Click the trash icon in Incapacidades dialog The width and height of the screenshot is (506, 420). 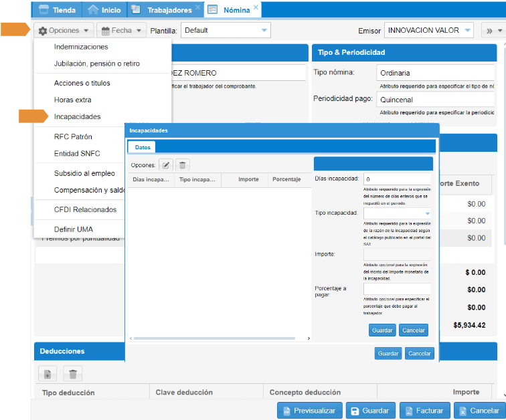tap(182, 165)
